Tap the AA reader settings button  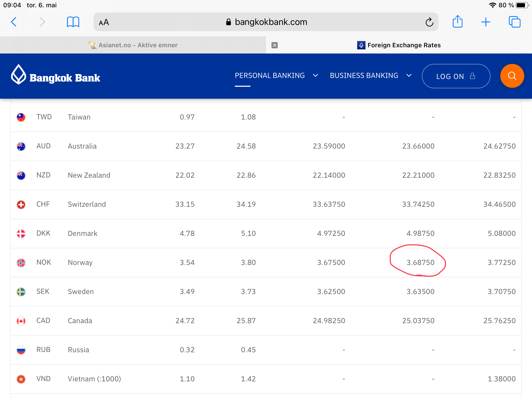[x=104, y=22]
